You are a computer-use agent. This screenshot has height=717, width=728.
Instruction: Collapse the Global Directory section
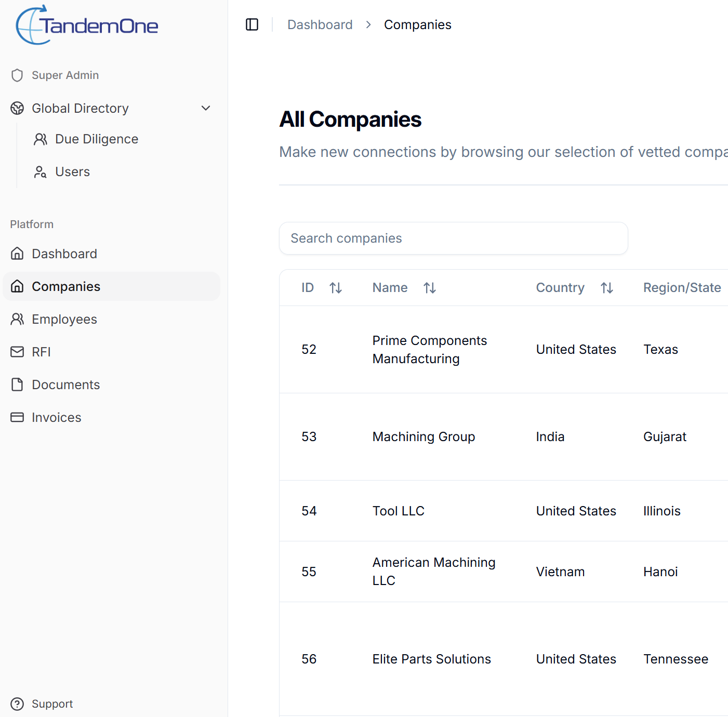(x=206, y=108)
